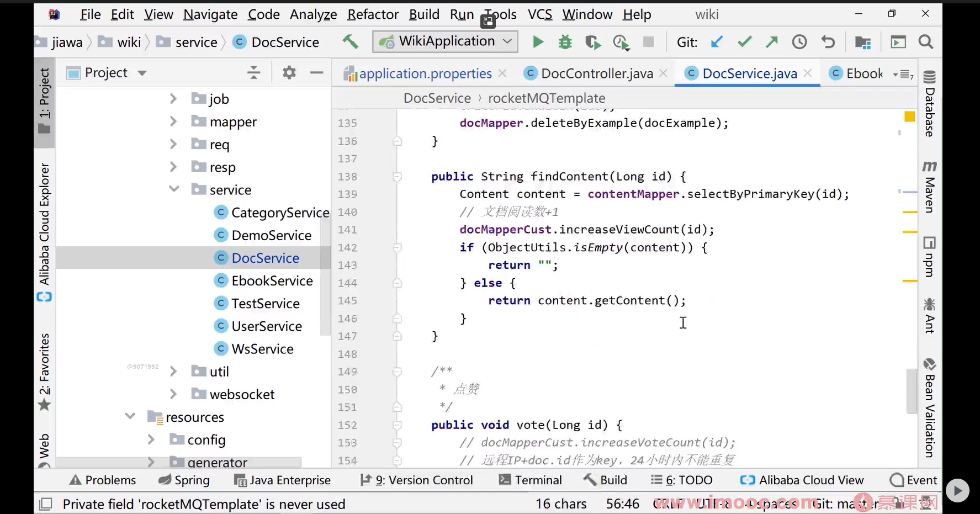Collapse the resources folder

point(130,416)
